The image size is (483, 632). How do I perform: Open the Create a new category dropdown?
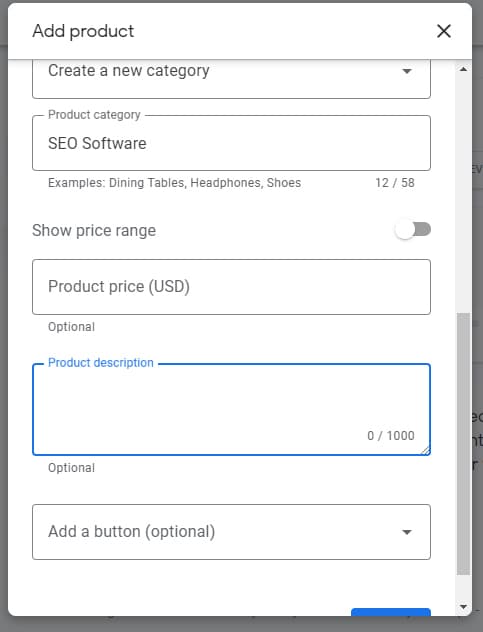[231, 79]
